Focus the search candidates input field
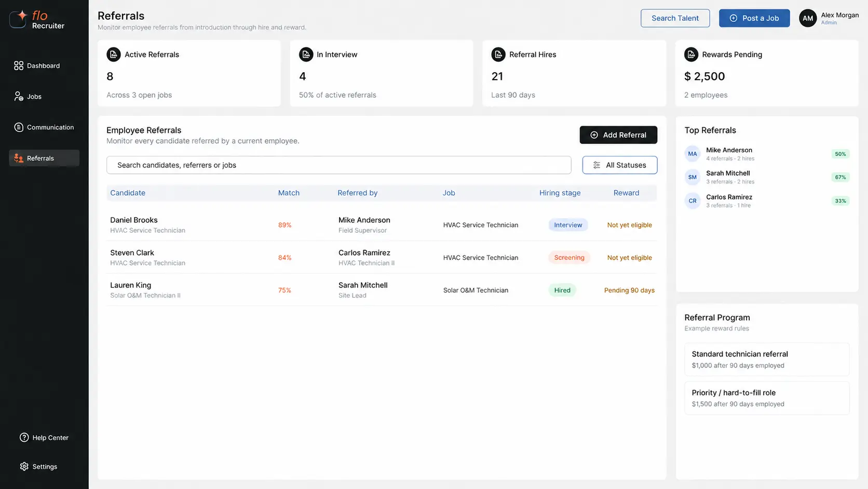Viewport: 868px width, 489px height. (338, 165)
